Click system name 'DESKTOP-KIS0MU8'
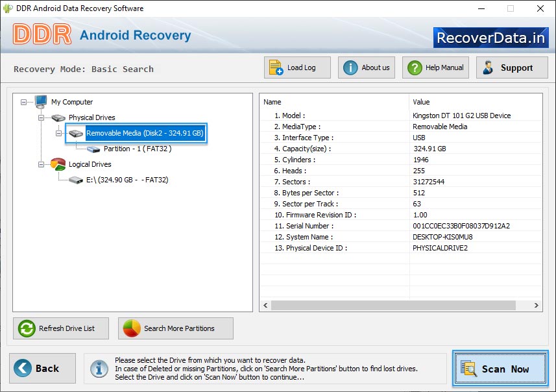The height and width of the screenshot is (392, 556). click(x=442, y=237)
